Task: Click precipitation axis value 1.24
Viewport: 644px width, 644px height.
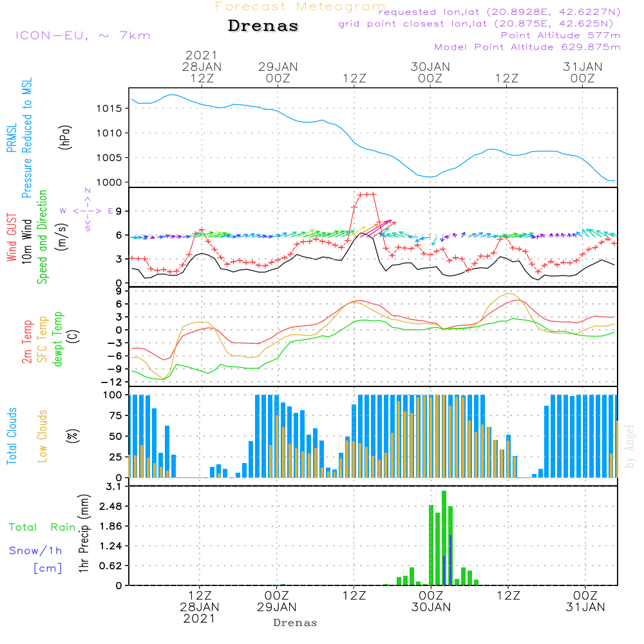Action: 111,546
